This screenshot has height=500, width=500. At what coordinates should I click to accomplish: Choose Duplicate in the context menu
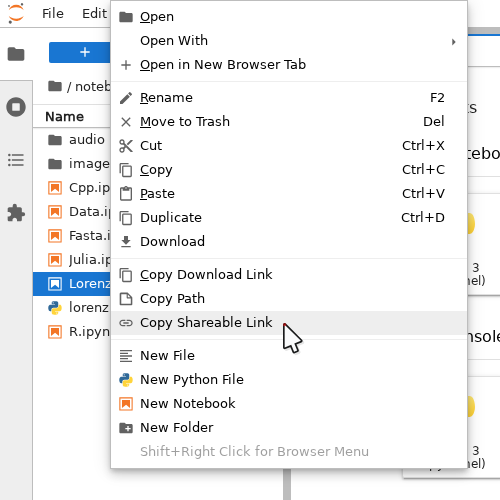289,218
